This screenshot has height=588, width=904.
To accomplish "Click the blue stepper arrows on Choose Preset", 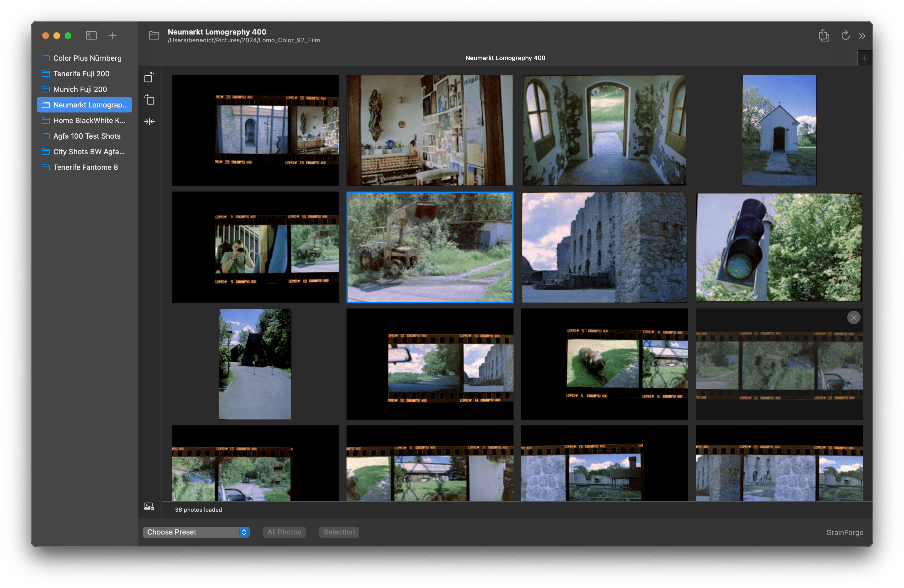I will pyautogui.click(x=244, y=532).
